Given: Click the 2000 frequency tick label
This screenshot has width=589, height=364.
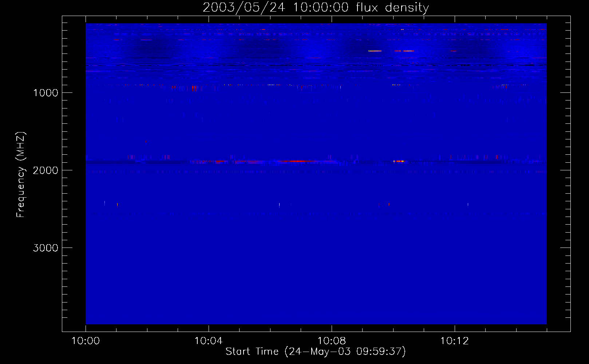Looking at the screenshot, I should 46,170.
